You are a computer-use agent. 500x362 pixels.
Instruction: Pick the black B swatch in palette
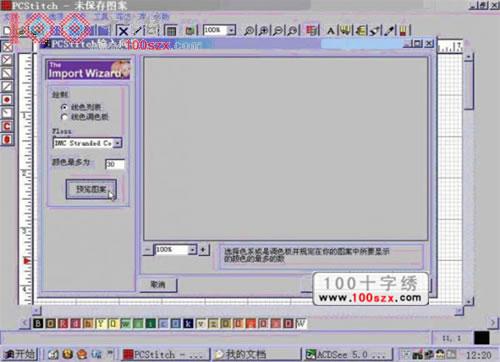[38, 323]
